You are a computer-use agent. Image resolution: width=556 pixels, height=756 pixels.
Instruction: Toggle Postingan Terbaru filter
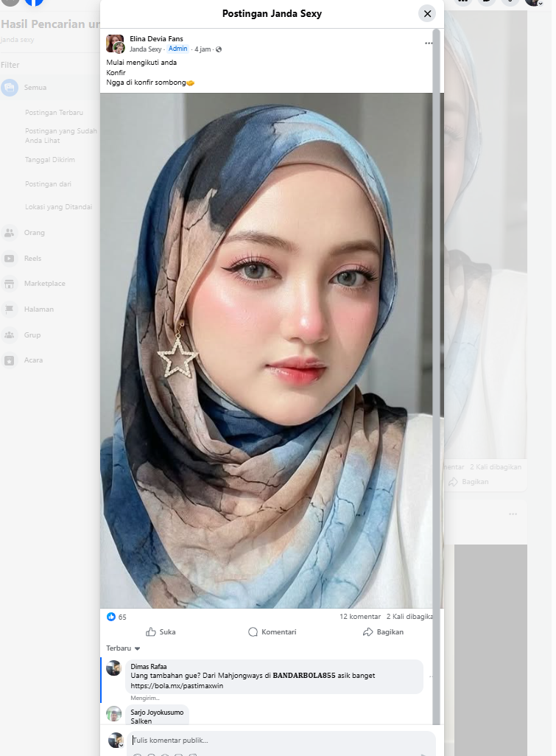pyautogui.click(x=54, y=113)
